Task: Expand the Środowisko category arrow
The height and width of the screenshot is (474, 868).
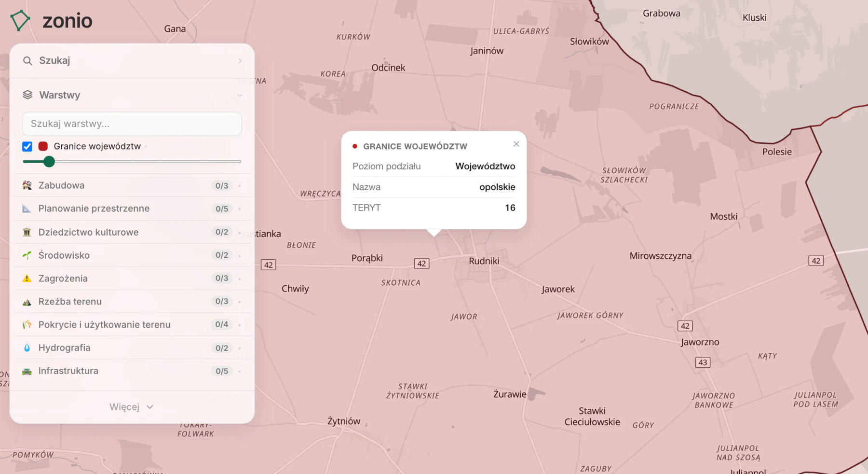Action: tap(240, 255)
